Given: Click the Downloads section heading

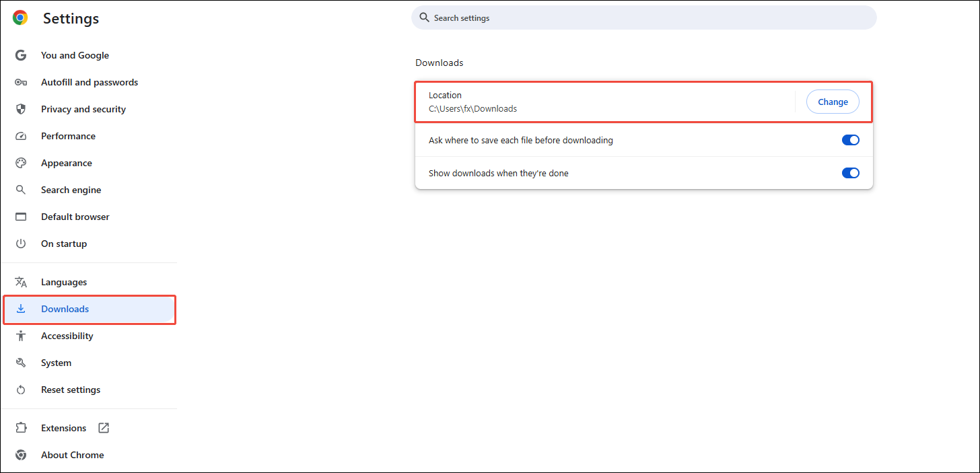Looking at the screenshot, I should [x=439, y=63].
